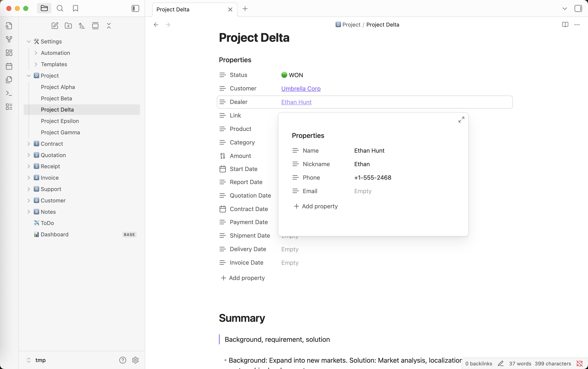Open the file explorer tab icon
Image resolution: width=588 pixels, height=369 pixels.
point(44,8)
